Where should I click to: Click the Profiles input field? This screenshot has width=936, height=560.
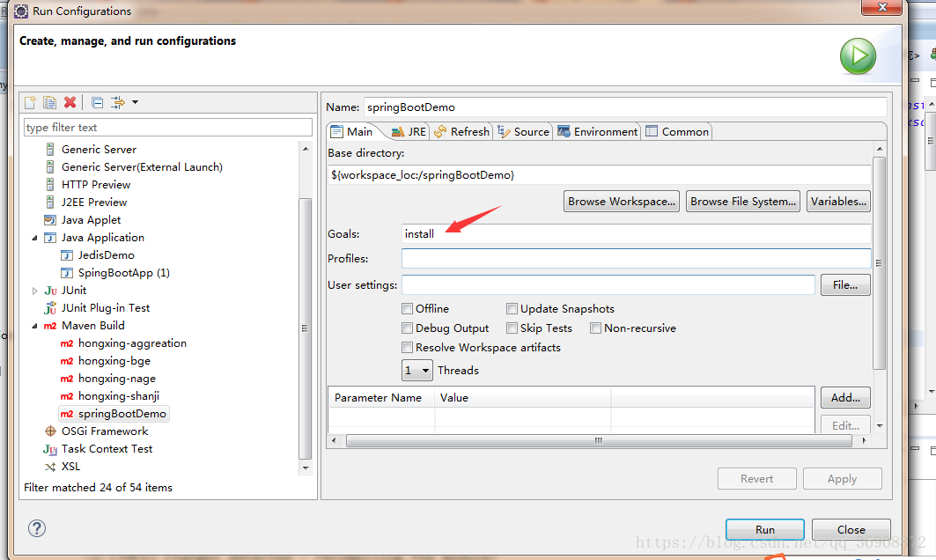coord(637,259)
